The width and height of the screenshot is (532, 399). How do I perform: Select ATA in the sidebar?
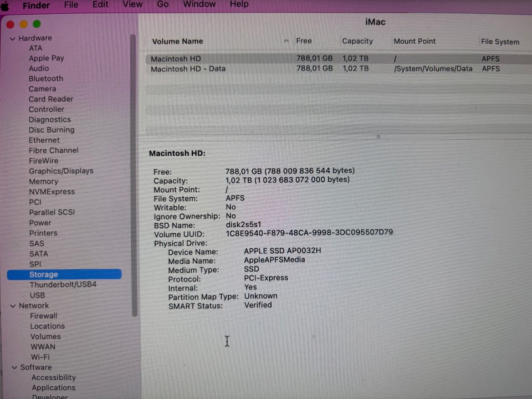(35, 48)
